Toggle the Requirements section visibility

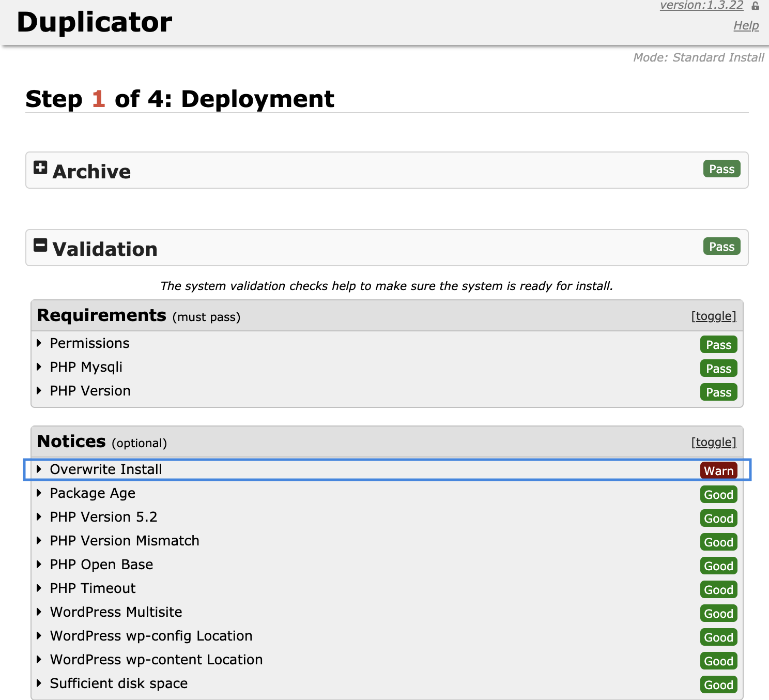click(714, 316)
